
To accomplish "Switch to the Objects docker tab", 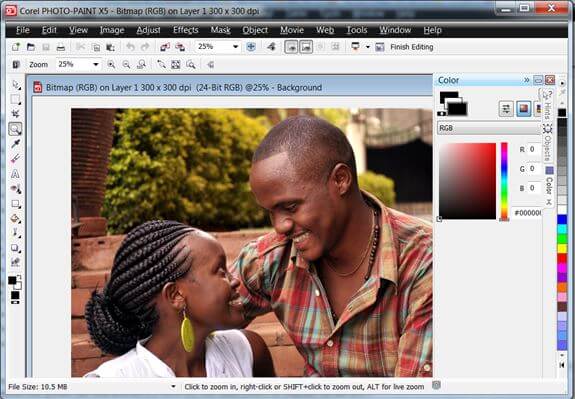I will coord(547,144).
